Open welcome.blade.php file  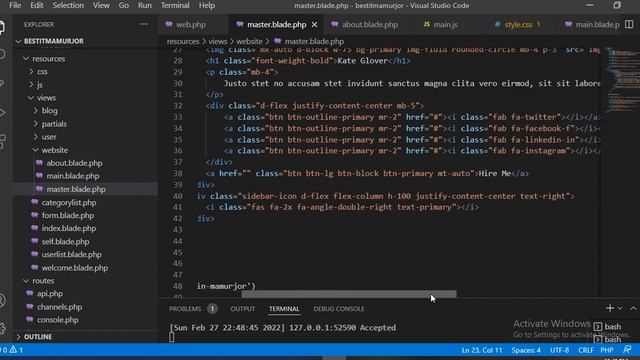[x=75, y=267]
